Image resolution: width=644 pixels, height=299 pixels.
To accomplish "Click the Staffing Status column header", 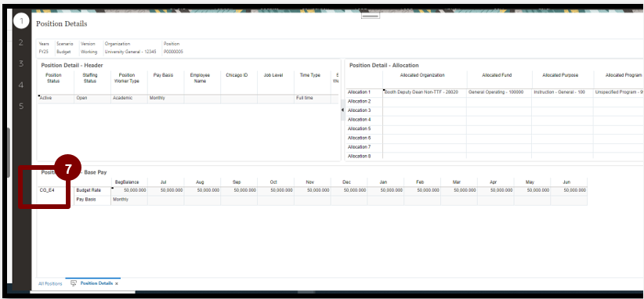I will pos(90,78).
